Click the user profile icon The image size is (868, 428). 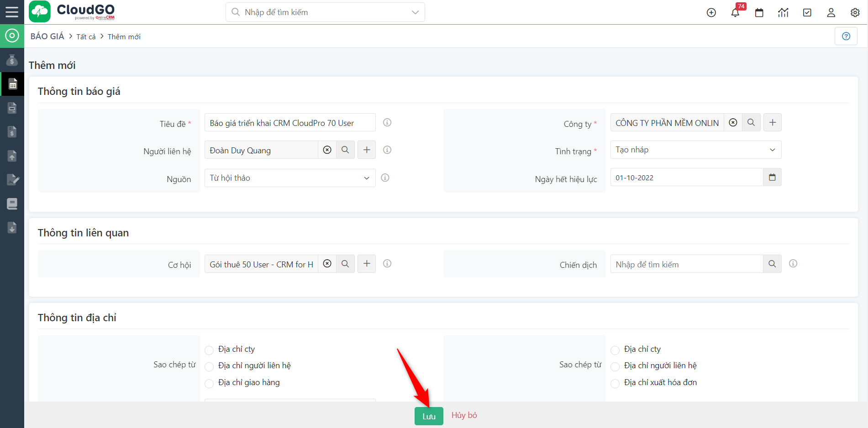tap(831, 13)
